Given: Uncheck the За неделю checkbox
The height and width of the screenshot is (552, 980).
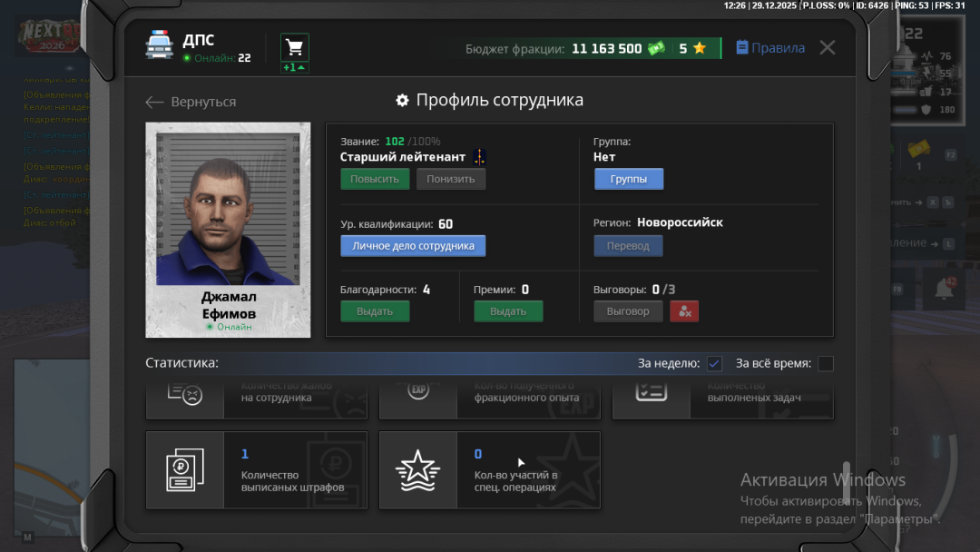Looking at the screenshot, I should click(714, 364).
